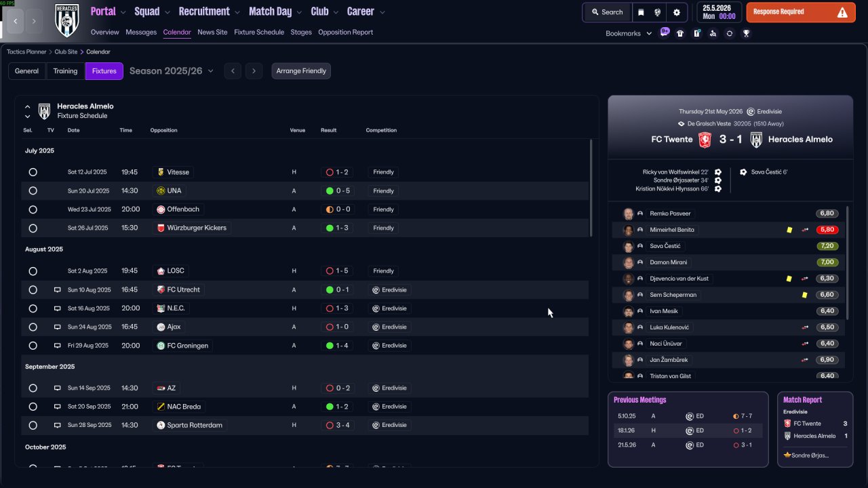Screen dimensions: 868x488
Task: Select the LOSC fixture radio button
Action: (33, 271)
